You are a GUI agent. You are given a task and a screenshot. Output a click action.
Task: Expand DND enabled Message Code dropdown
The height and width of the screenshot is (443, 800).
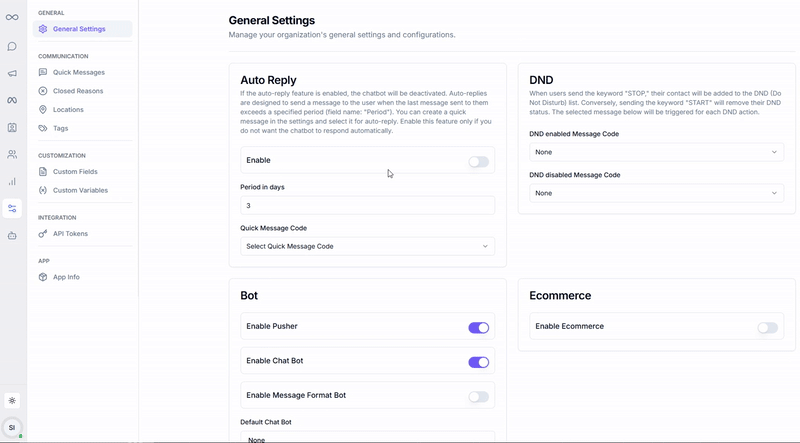coord(656,152)
